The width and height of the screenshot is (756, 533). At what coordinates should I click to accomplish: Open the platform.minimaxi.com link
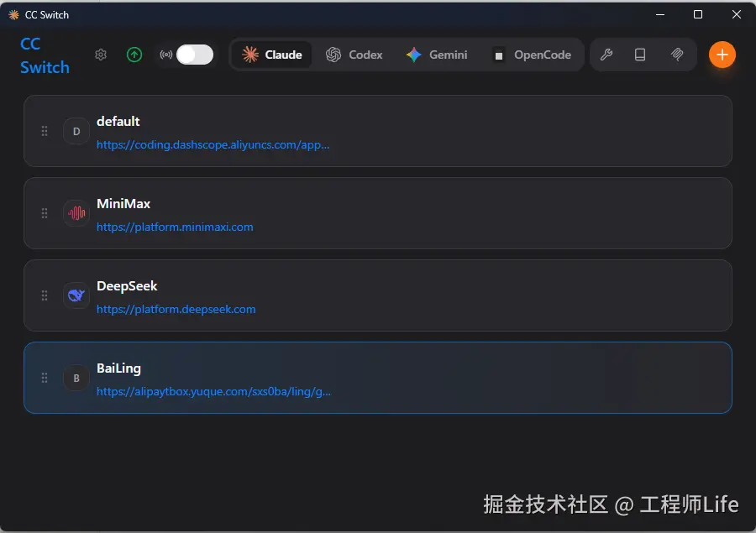[x=175, y=227]
